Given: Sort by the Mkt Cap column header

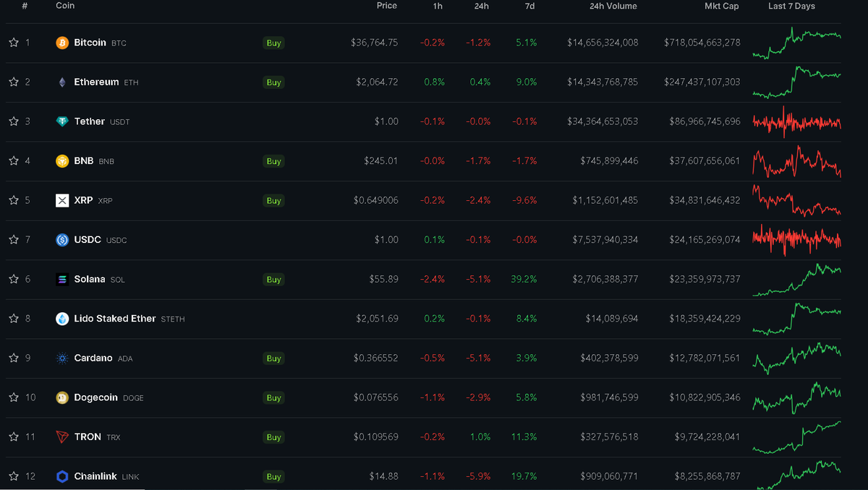Looking at the screenshot, I should (722, 6).
